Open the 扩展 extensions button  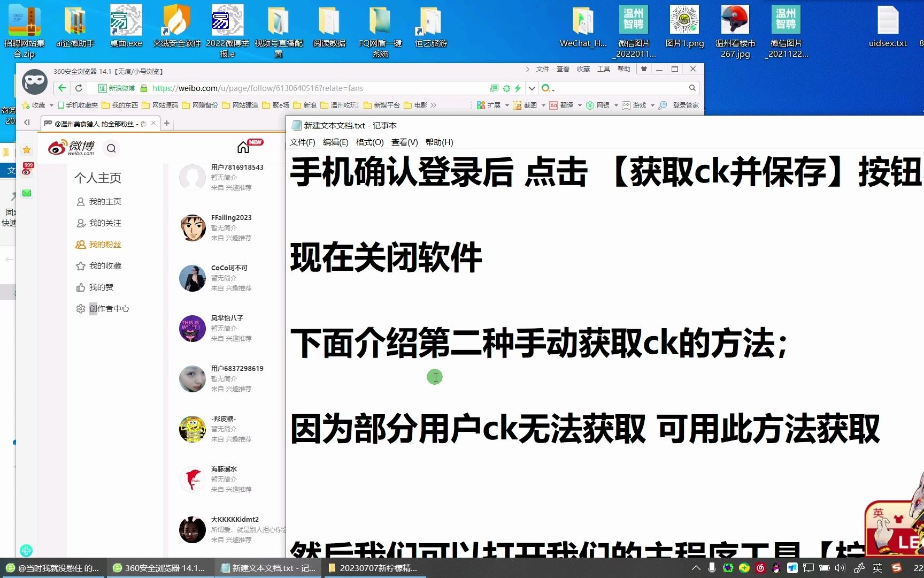click(489, 105)
